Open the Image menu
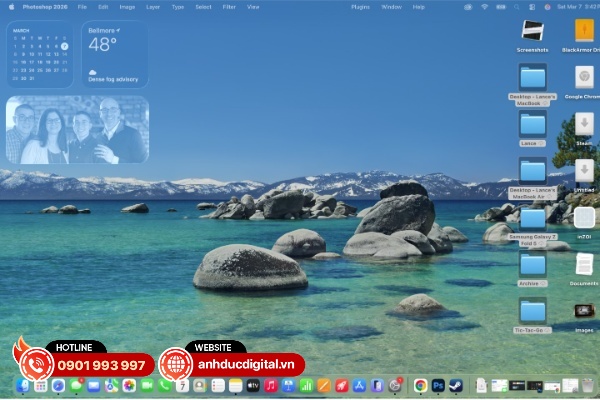600x400 pixels. pos(127,7)
